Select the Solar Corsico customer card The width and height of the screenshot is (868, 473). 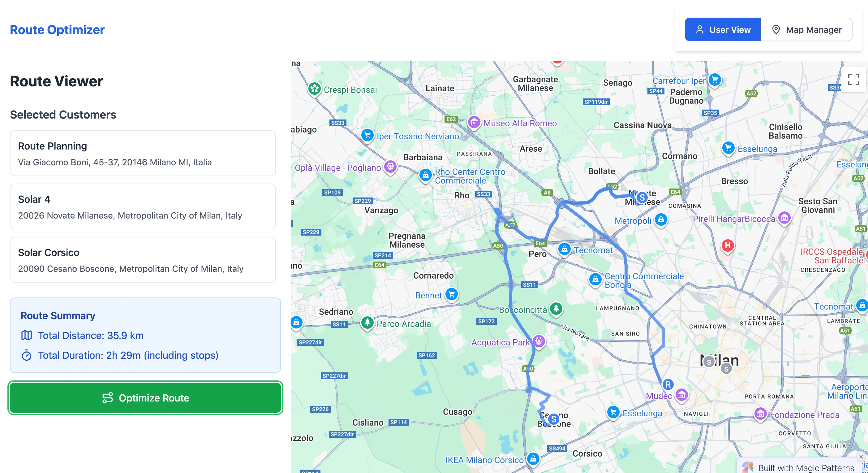(x=143, y=260)
